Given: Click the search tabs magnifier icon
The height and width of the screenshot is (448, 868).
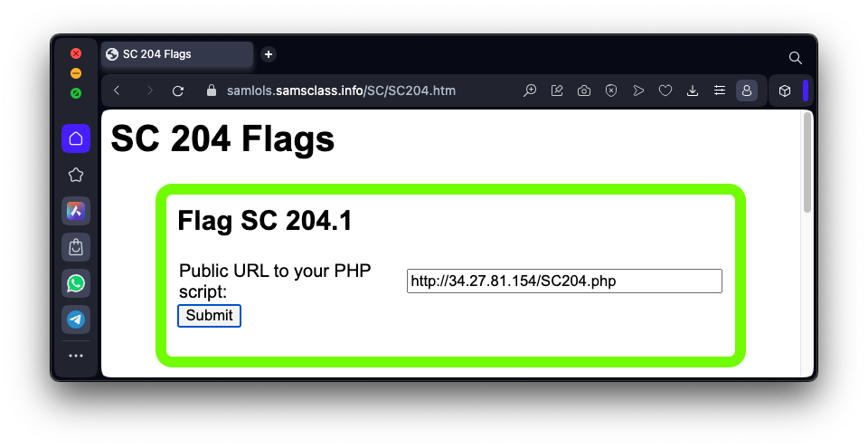Looking at the screenshot, I should click(x=796, y=58).
